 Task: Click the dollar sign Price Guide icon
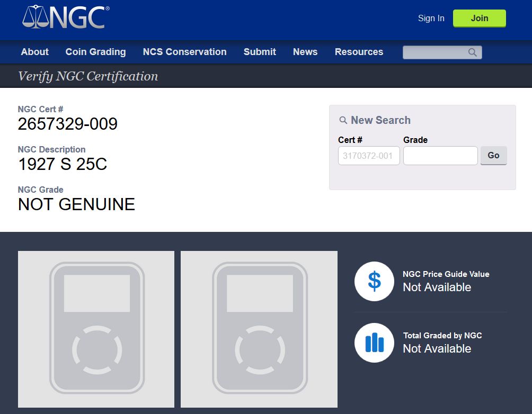[x=374, y=281]
